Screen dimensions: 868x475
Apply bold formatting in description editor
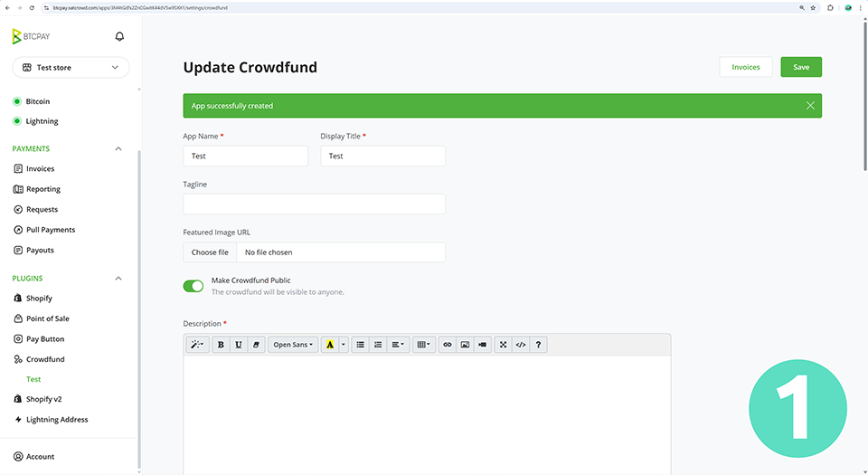coord(221,345)
